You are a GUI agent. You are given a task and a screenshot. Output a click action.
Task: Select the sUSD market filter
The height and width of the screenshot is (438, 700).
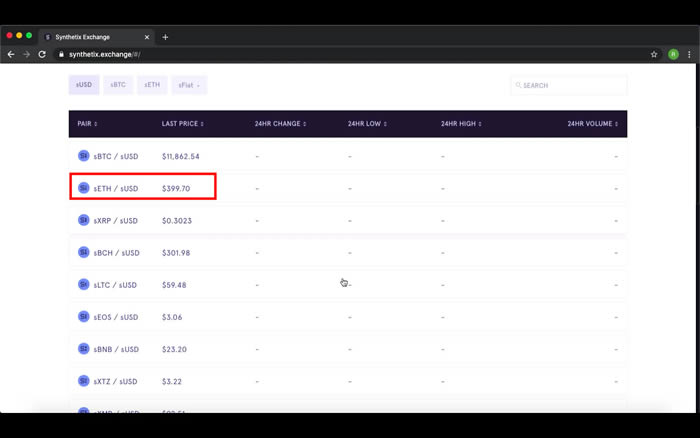pos(84,85)
